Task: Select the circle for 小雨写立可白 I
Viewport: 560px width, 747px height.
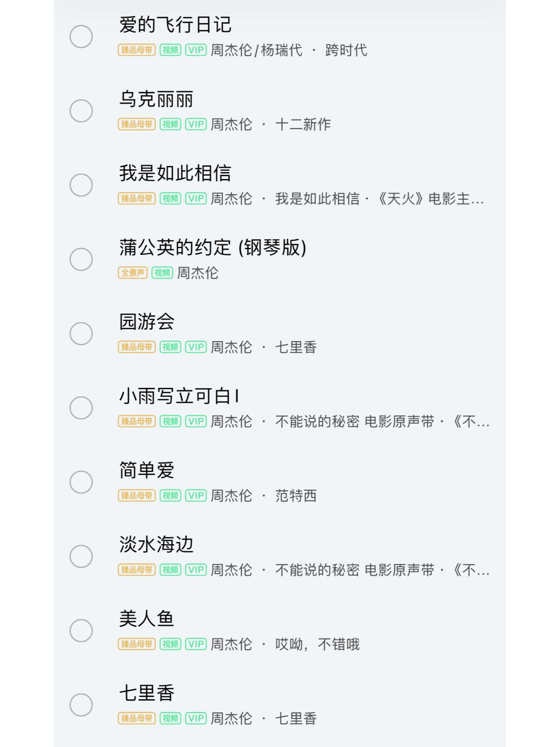Action: 81,408
